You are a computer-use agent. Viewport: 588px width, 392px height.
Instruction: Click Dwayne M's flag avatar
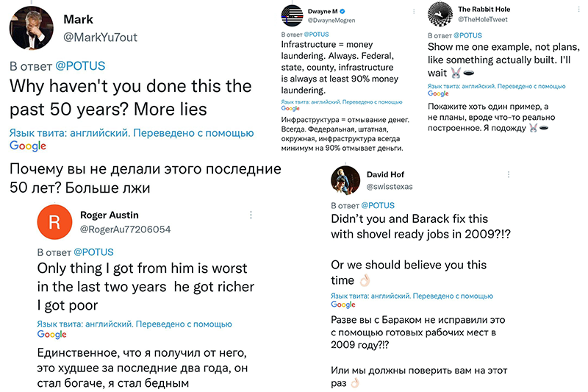coord(292,15)
